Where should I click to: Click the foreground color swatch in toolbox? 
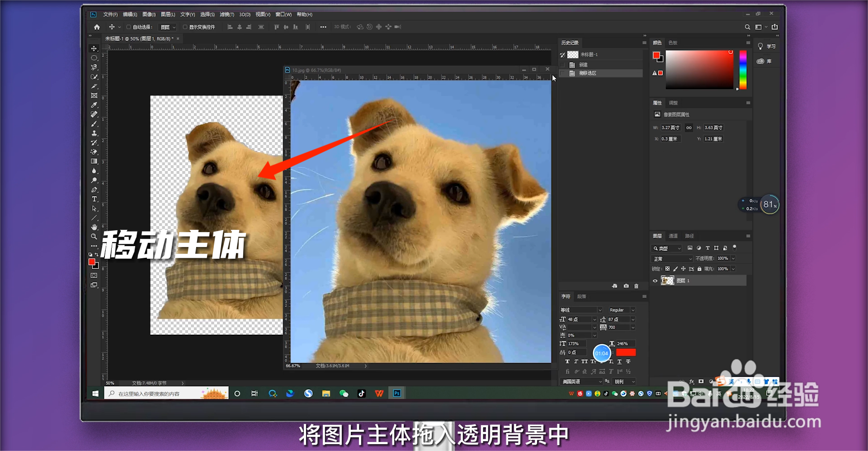[x=92, y=262]
